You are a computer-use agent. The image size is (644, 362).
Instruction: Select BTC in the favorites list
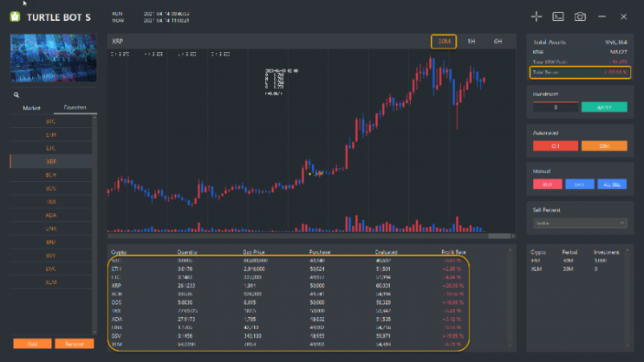(51, 121)
